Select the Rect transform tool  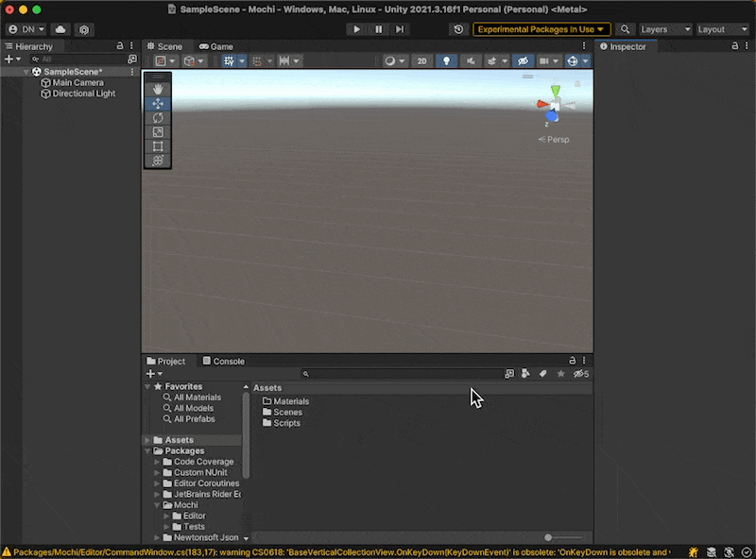pyautogui.click(x=158, y=146)
